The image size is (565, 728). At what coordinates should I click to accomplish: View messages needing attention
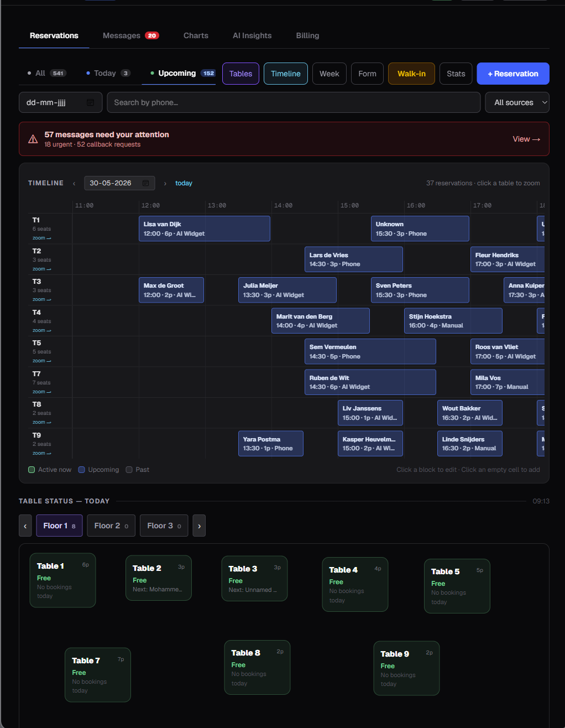point(526,139)
